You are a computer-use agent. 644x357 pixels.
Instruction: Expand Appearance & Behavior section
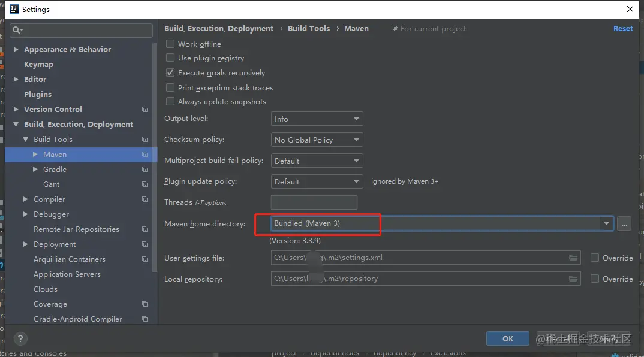[x=16, y=49]
